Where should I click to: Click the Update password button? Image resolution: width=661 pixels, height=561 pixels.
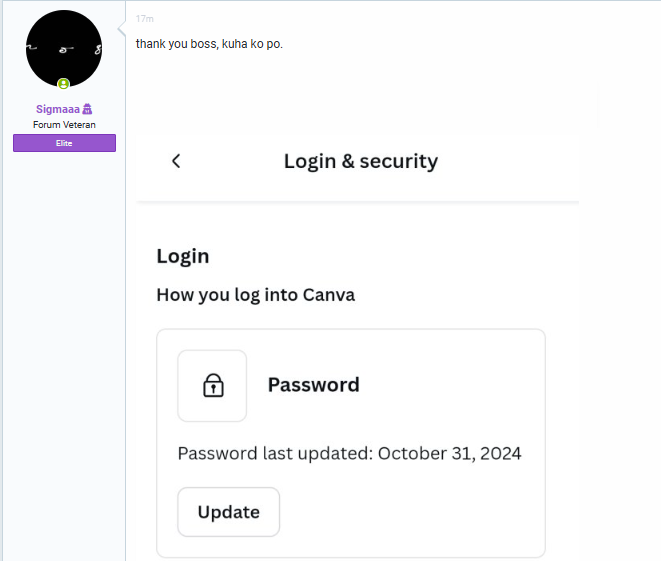click(228, 512)
